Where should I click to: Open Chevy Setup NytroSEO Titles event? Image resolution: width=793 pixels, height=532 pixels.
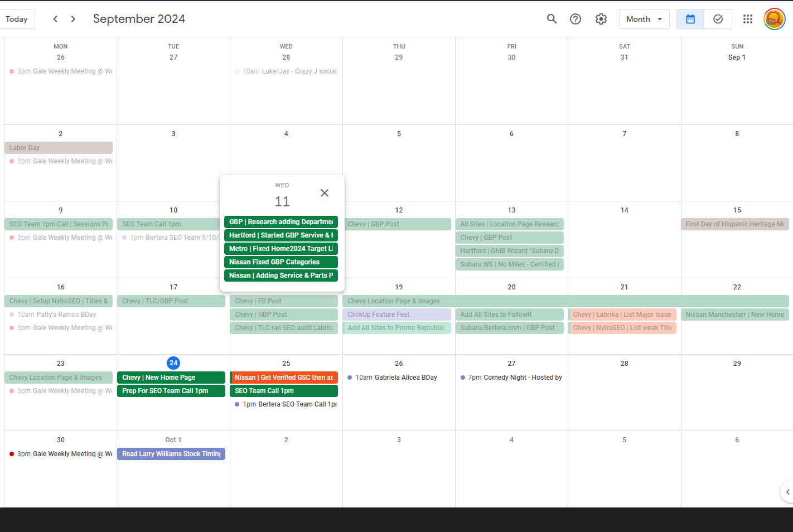tap(59, 301)
